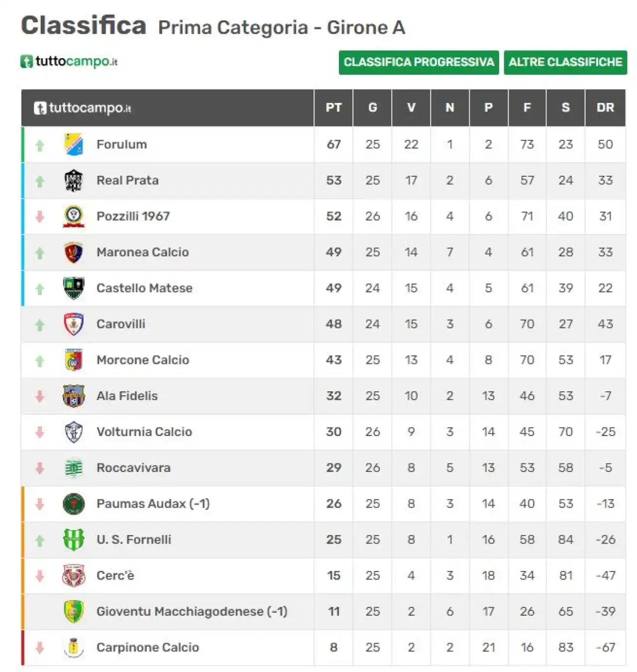Screen dimensions: 637x672
Task: Click the tuttocampo.it logo under the title
Action: click(x=69, y=61)
